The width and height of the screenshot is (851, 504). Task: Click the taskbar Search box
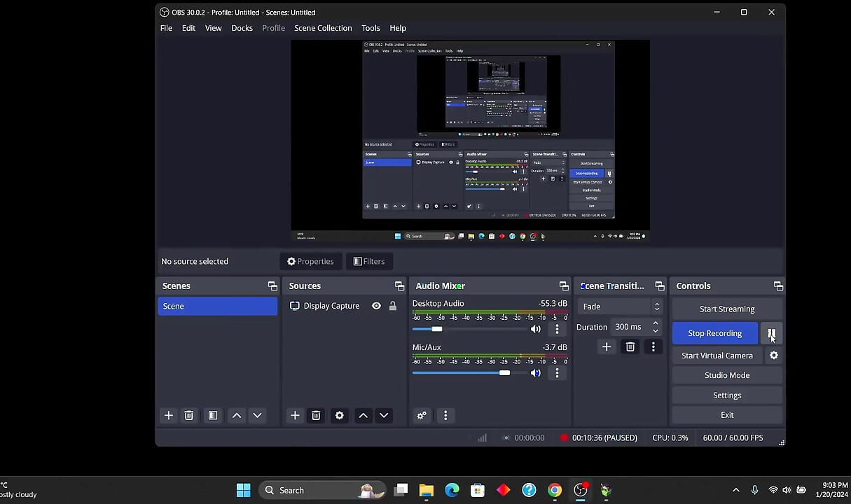click(x=322, y=490)
